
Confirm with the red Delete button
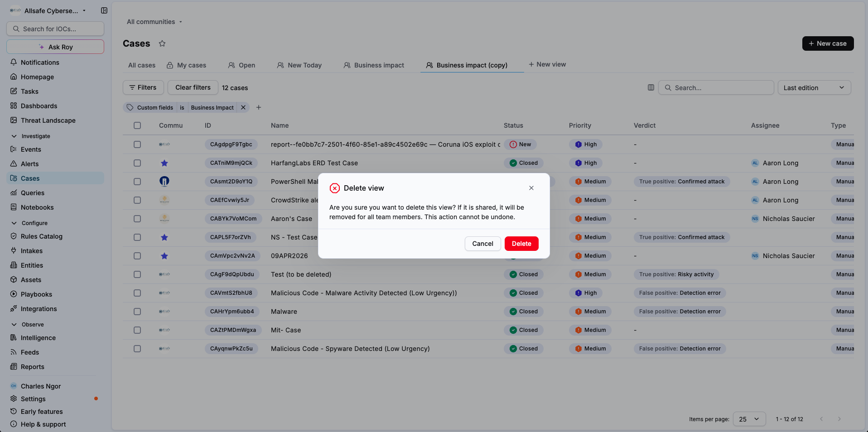click(521, 244)
